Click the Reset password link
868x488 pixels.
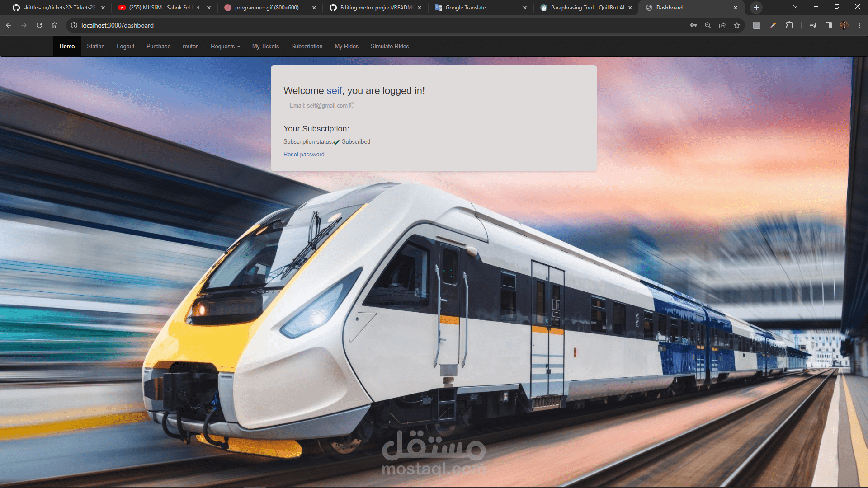point(304,154)
